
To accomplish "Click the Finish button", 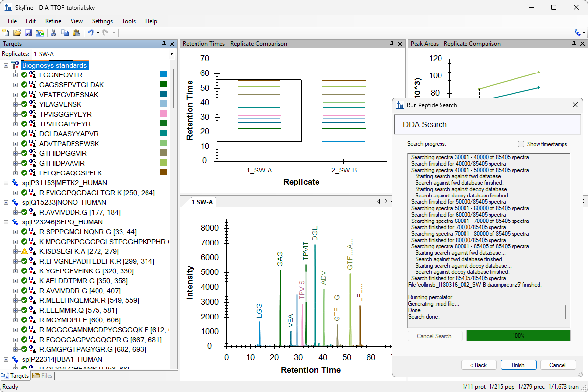I will 518,365.
